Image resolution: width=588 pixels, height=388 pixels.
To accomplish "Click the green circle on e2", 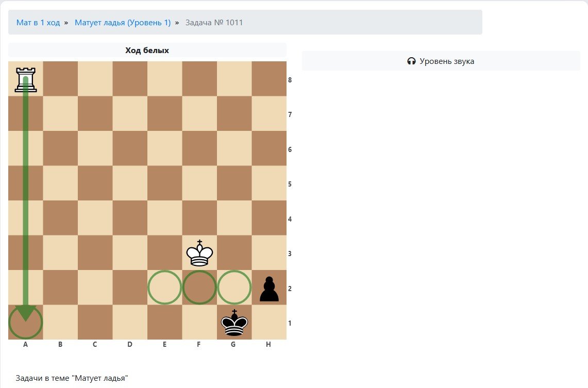I will tap(165, 288).
